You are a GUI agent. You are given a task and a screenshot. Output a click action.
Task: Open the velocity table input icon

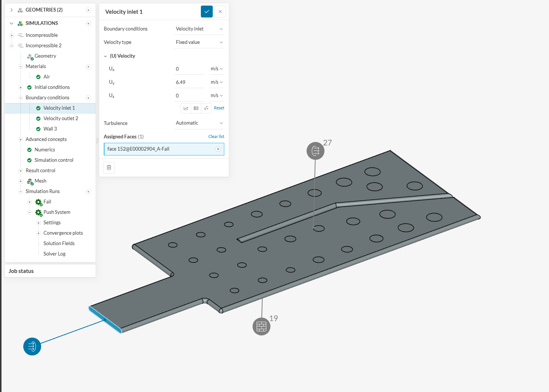pos(196,108)
